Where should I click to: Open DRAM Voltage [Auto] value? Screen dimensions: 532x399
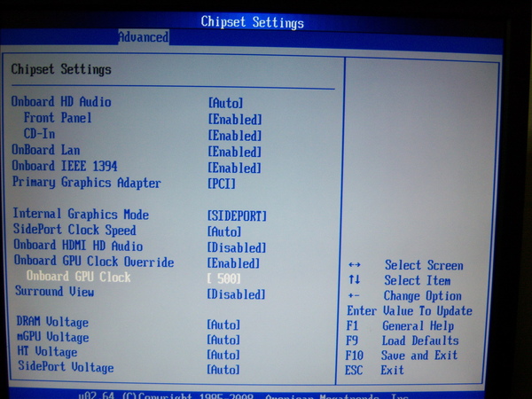coord(223,325)
